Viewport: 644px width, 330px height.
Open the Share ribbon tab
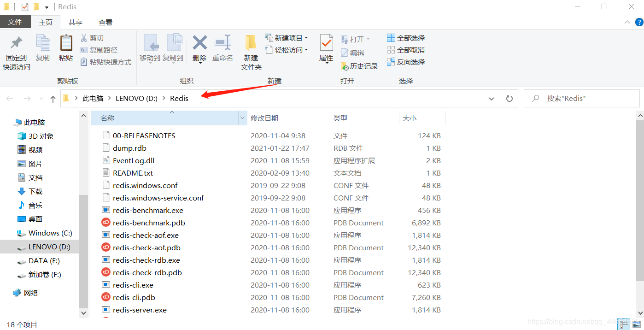[76, 22]
